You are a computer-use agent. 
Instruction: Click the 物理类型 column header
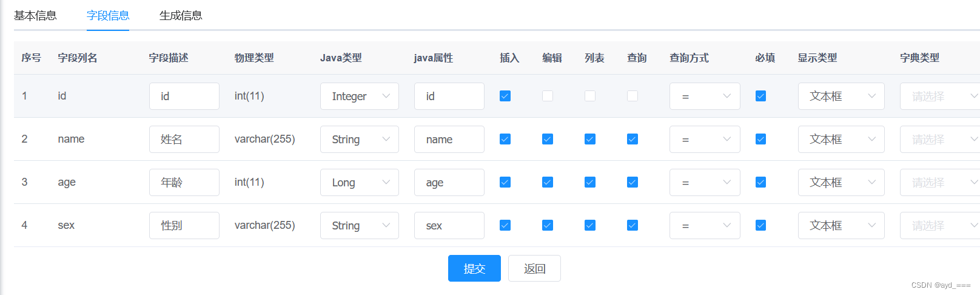click(254, 58)
